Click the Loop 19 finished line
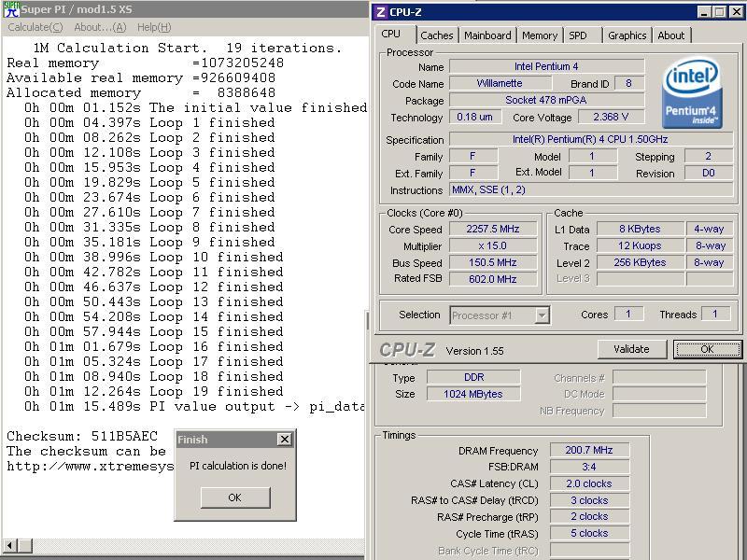 [154, 391]
